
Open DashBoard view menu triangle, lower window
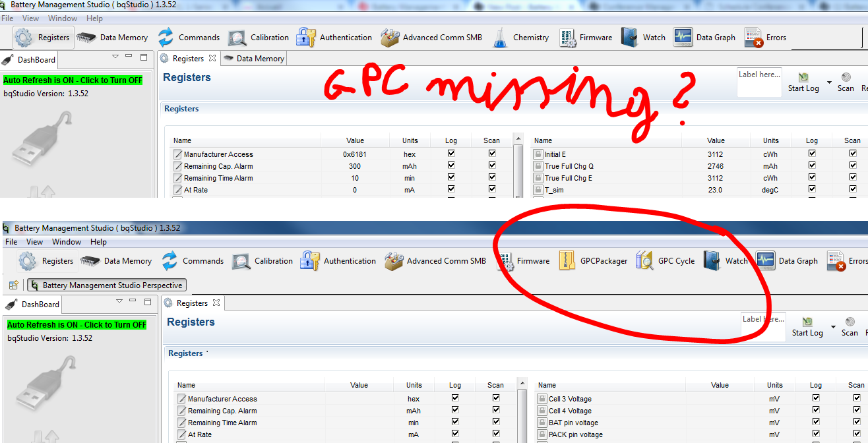click(x=119, y=301)
